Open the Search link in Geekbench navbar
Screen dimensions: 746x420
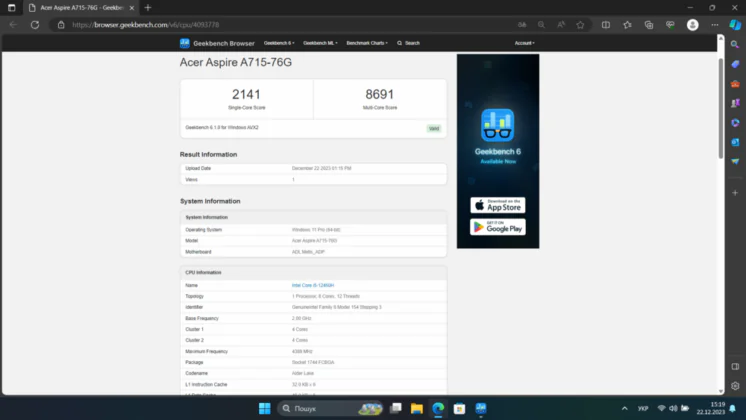[x=408, y=43]
